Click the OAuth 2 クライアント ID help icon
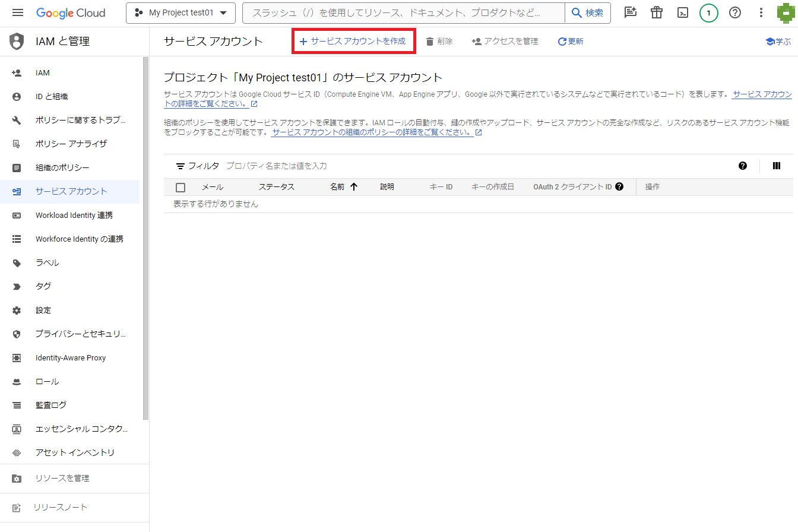798x532 pixels. (x=619, y=186)
